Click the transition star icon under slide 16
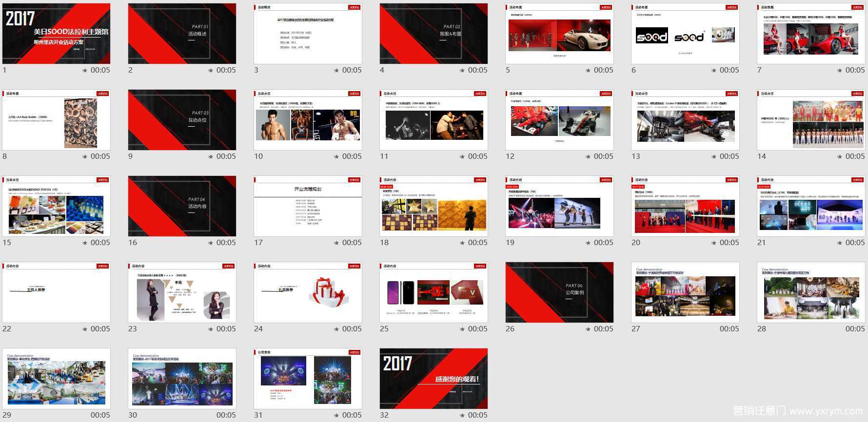Viewport: 868px width, 422px height. point(211,243)
